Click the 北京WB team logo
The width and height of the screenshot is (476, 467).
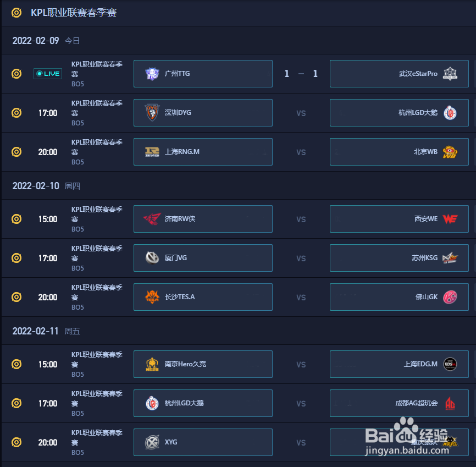pyautogui.click(x=450, y=152)
